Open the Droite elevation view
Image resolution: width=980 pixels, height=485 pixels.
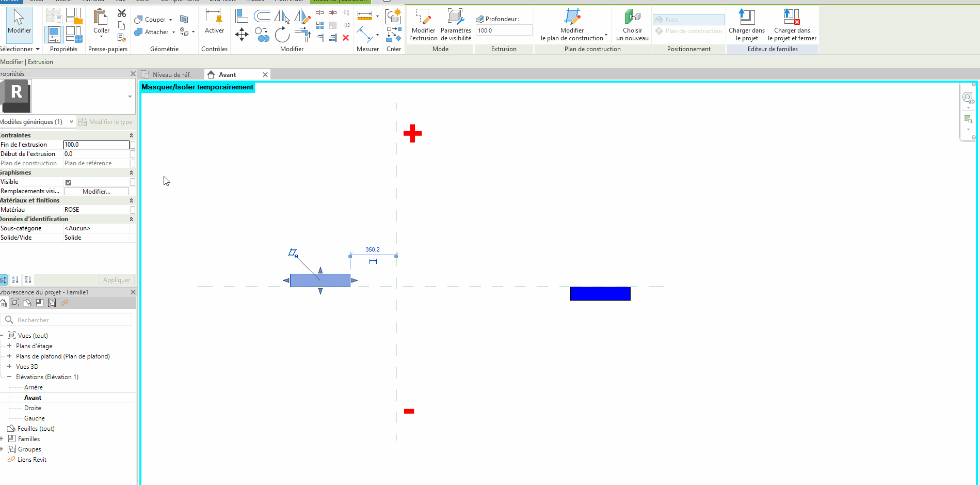(x=33, y=408)
